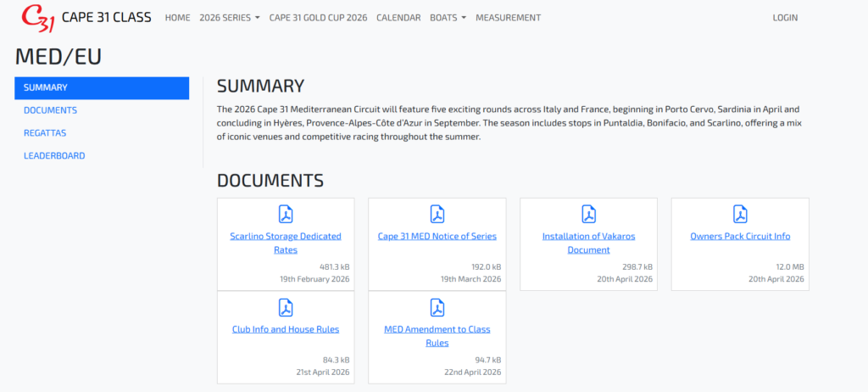Open Scarlino Storage Dedicated Rates link
868x392 pixels.
coord(286,243)
